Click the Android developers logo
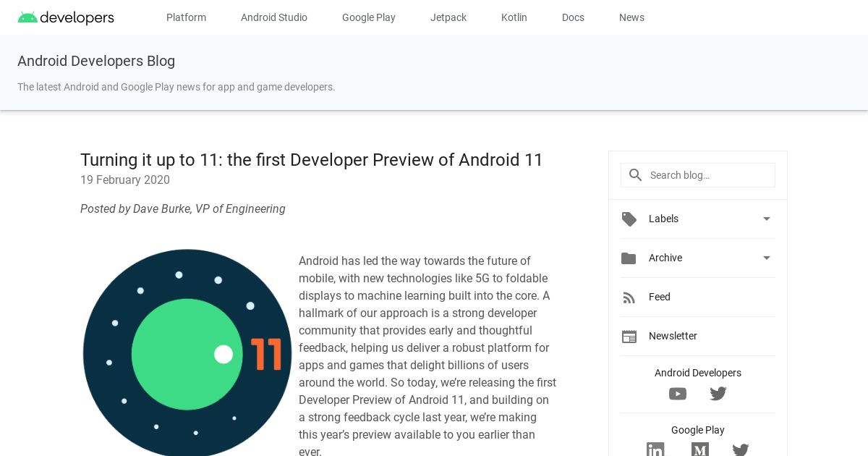The width and height of the screenshot is (868, 456). tap(66, 17)
